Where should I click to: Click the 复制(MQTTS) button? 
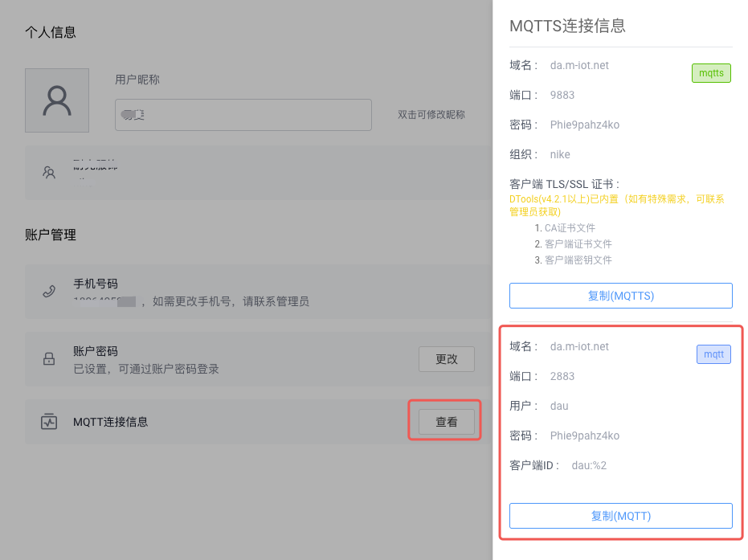click(x=620, y=296)
